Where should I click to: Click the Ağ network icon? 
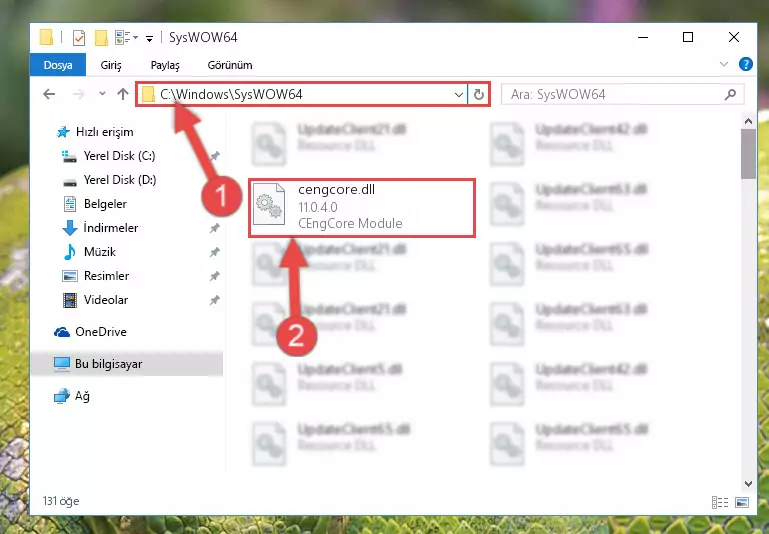[x=62, y=396]
